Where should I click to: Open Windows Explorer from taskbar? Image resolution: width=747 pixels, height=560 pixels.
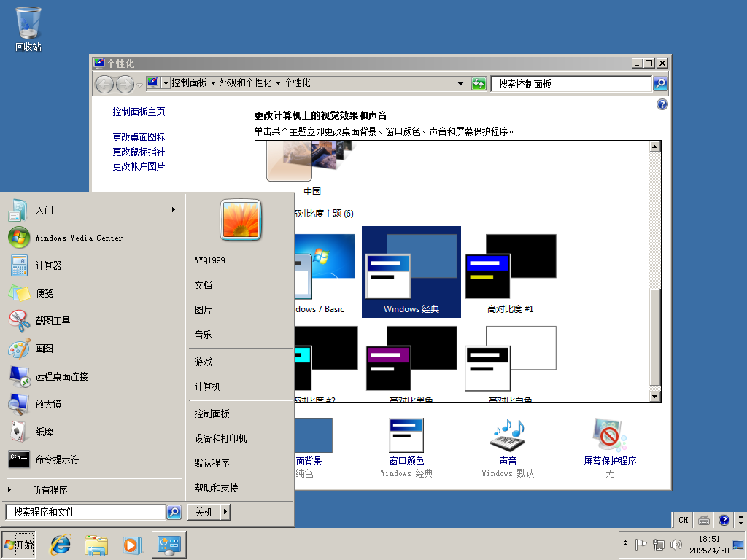(x=96, y=545)
